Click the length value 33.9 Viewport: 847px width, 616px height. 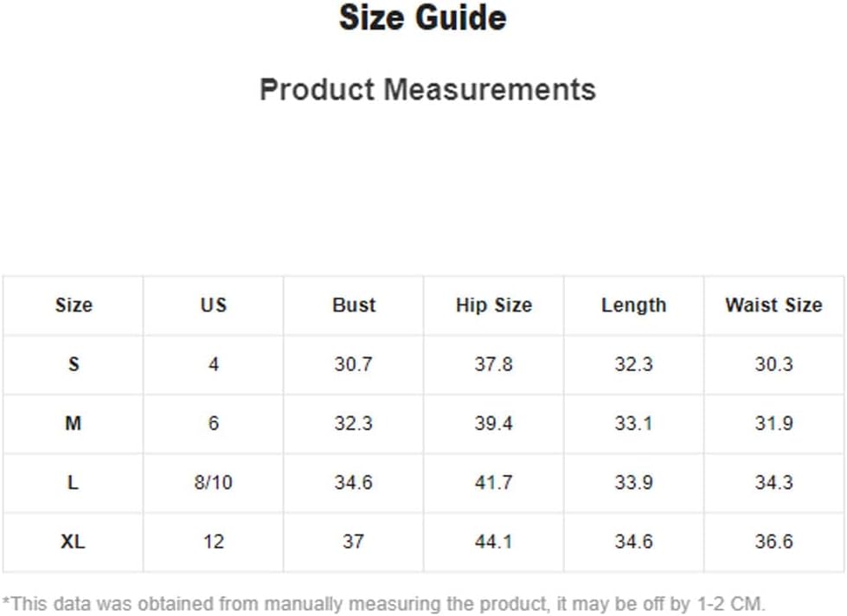[x=633, y=482]
